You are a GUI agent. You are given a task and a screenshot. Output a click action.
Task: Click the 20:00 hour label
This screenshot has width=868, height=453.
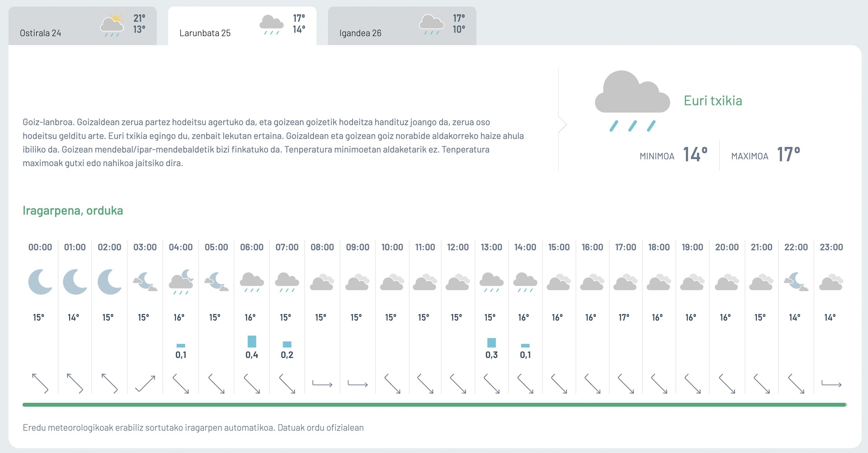tap(727, 247)
